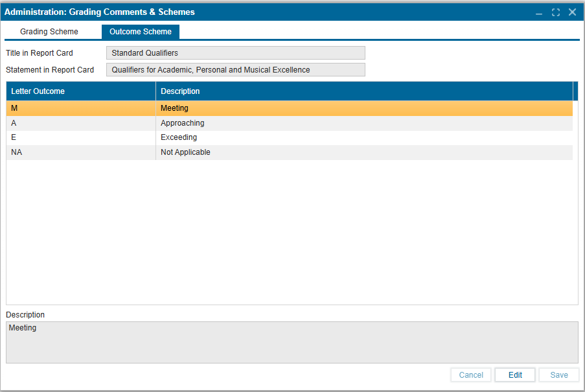Click the Not Applicable description cell
585x392 pixels.
185,152
